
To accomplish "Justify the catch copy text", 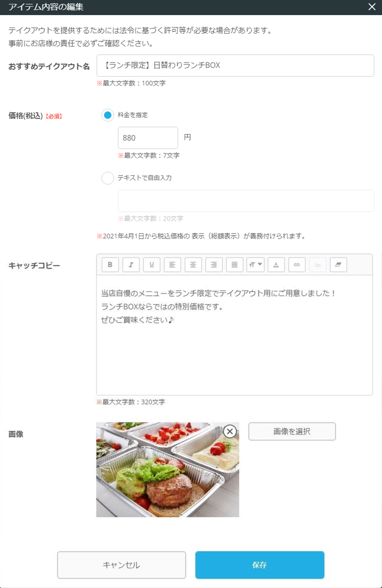I will (x=235, y=264).
